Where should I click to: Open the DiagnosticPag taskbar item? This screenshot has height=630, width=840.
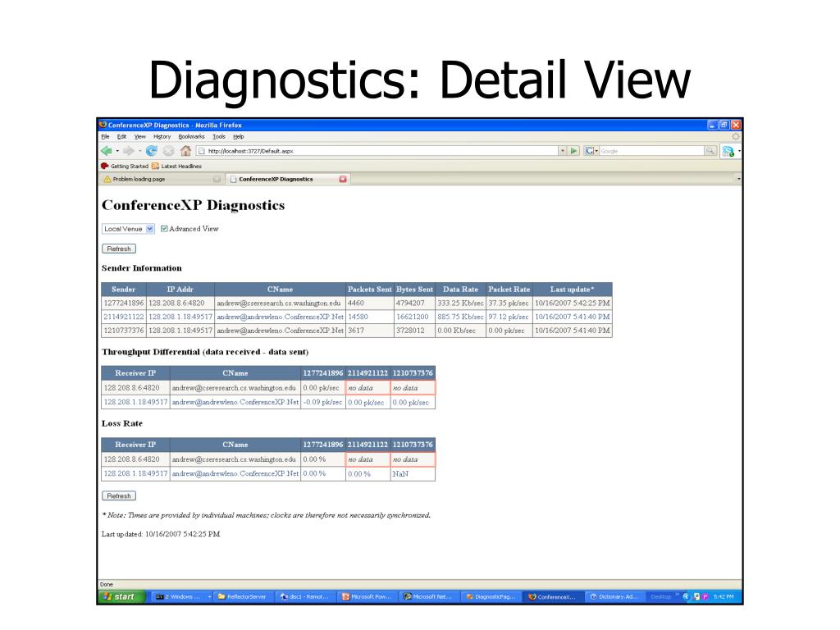pos(491,596)
